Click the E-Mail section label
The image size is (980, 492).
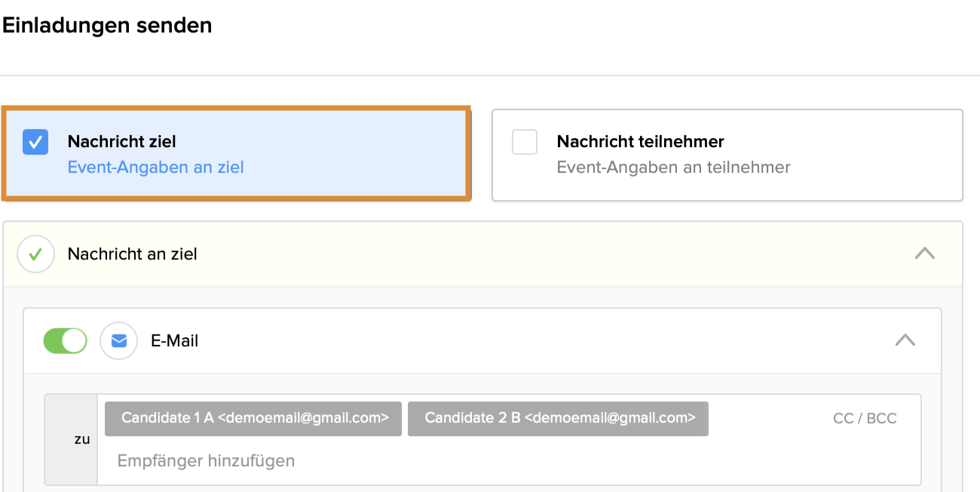(175, 341)
